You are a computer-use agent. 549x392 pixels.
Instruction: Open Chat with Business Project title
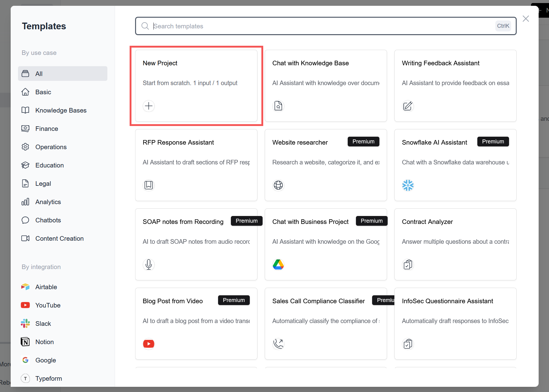pos(310,222)
